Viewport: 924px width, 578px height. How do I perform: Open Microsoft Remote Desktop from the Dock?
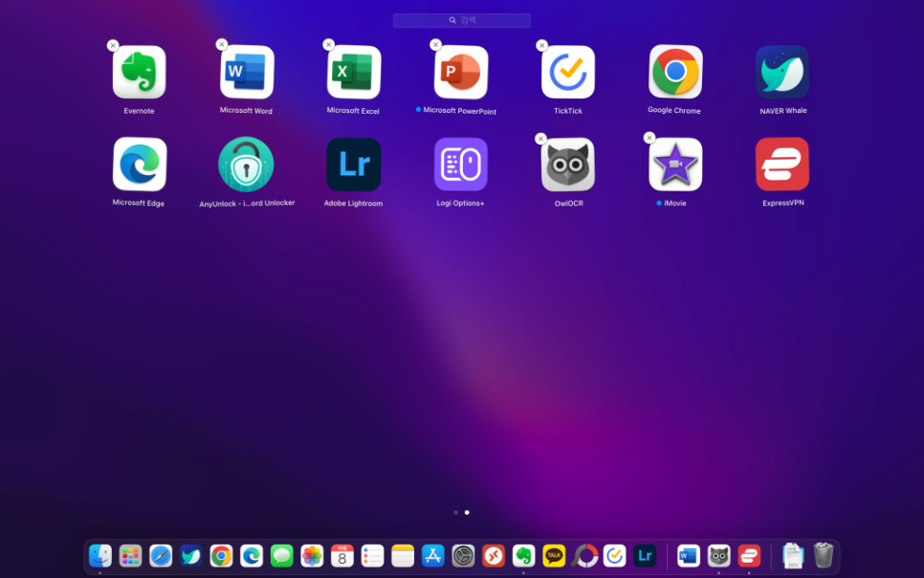click(x=494, y=556)
